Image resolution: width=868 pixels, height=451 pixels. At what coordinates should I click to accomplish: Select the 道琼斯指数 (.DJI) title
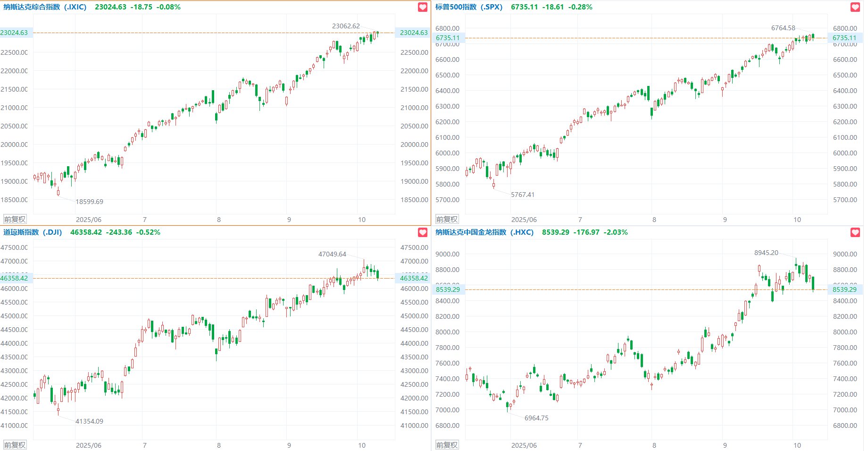33,232
